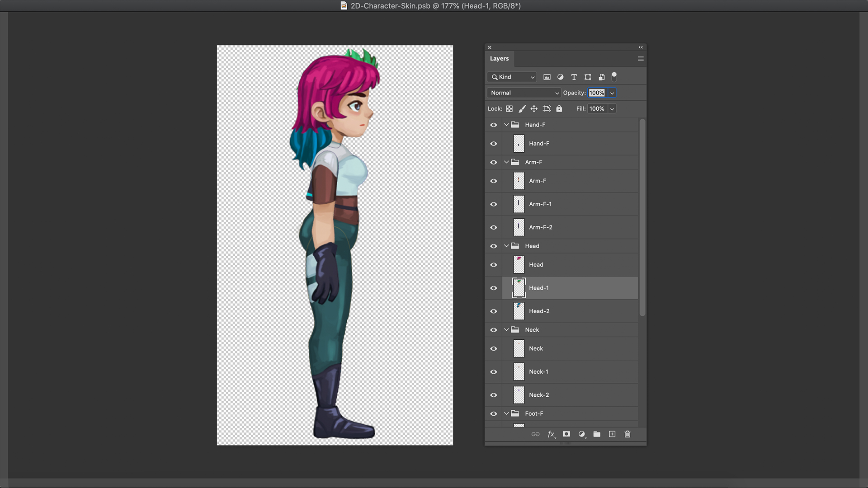The width and height of the screenshot is (868, 488).
Task: Expand the Foot-F layer group
Action: (x=506, y=413)
